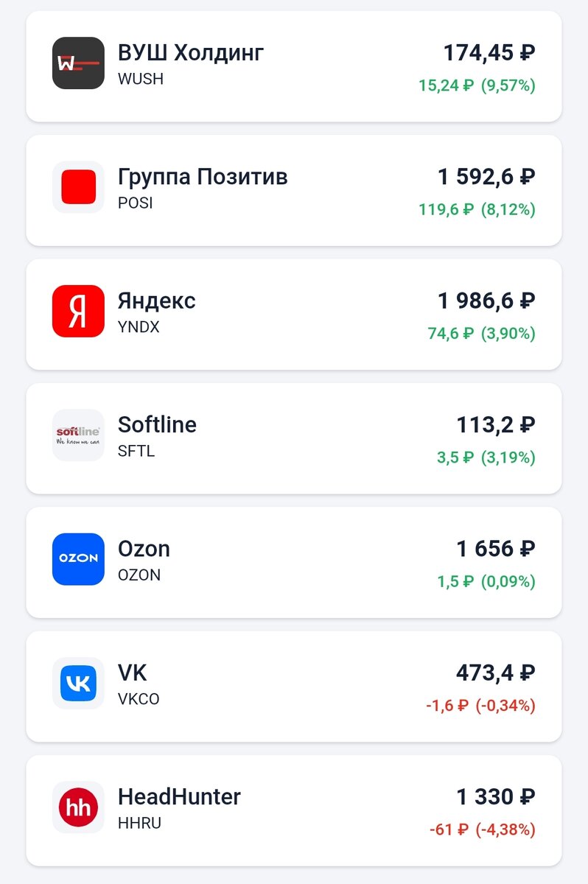Tap the WUSH Holding company logo icon
The image size is (588, 884).
tap(78, 63)
